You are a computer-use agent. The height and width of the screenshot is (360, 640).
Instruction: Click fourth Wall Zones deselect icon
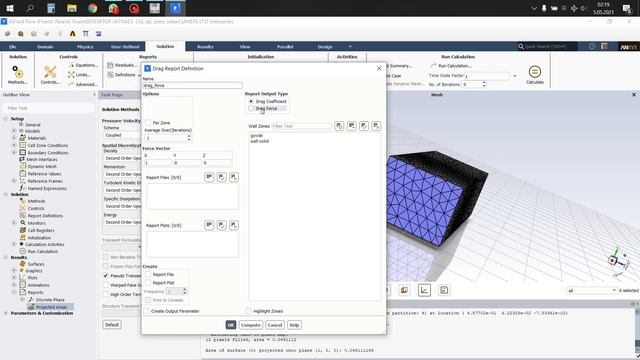[x=376, y=126]
